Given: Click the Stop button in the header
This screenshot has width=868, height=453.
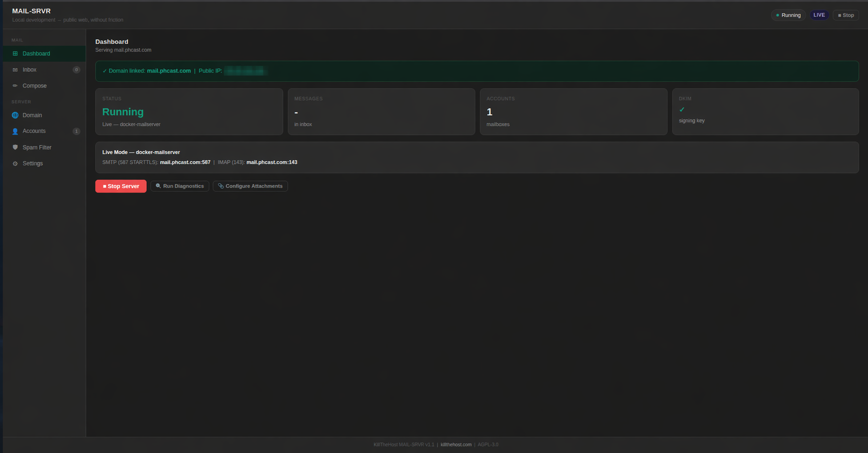Looking at the screenshot, I should (x=845, y=15).
